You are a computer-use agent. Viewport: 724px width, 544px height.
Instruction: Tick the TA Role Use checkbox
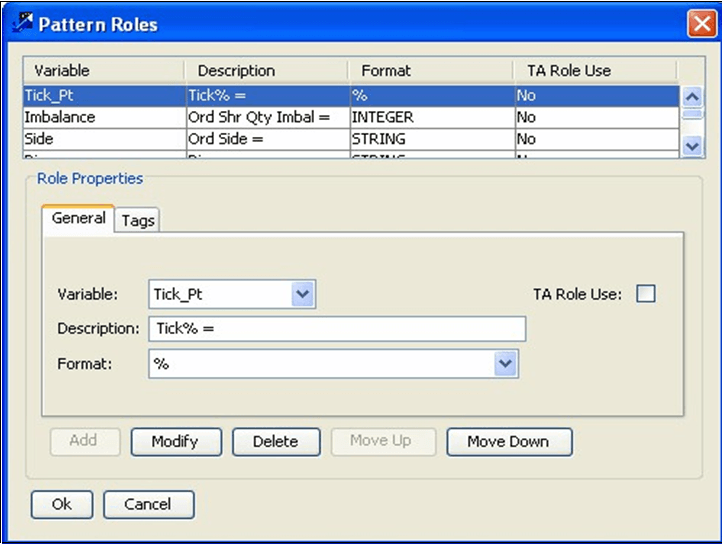click(x=646, y=294)
